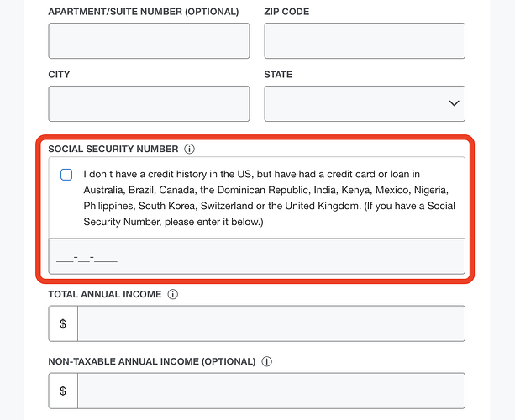
Task: Open the State dropdown
Action: click(365, 103)
